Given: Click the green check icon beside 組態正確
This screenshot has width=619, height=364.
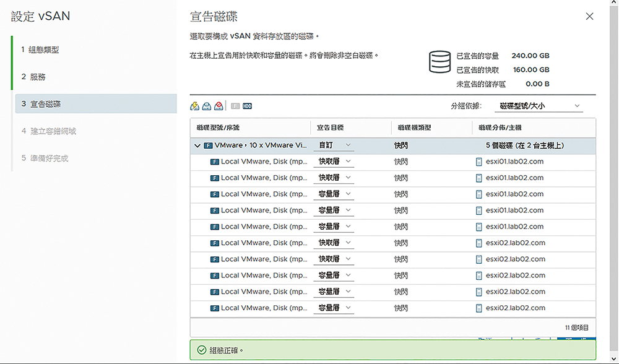Looking at the screenshot, I should 202,350.
